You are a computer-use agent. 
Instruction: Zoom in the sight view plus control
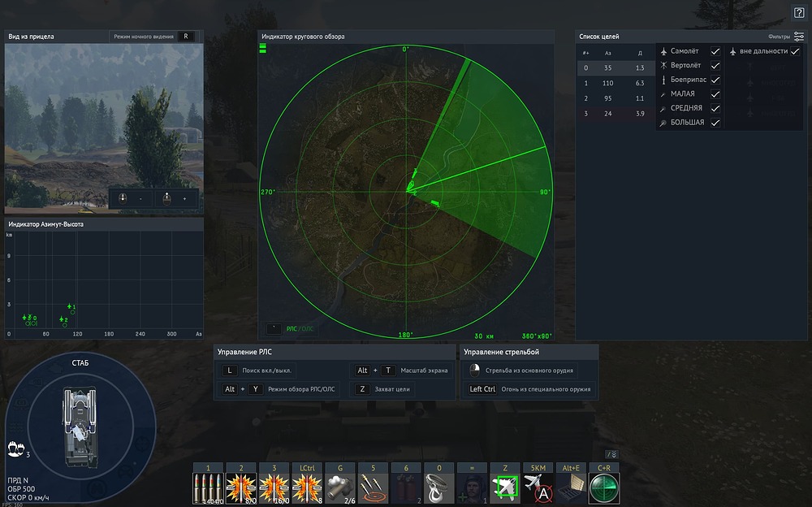176,198
